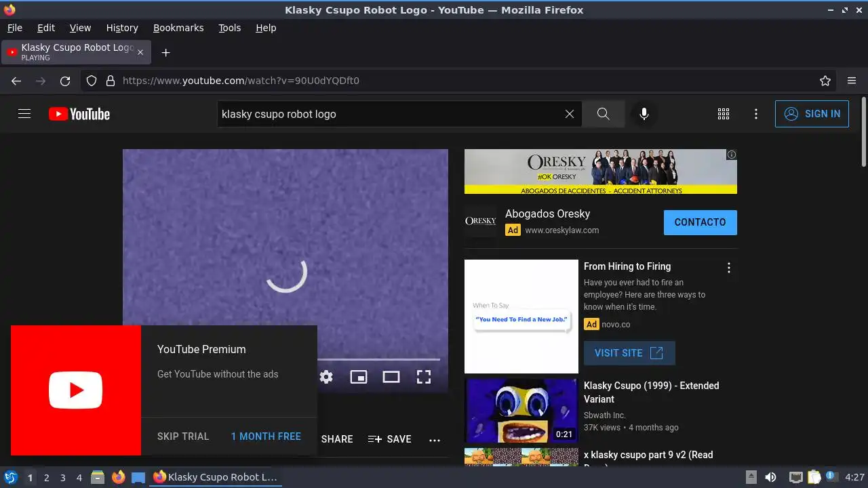
Task: Toggle theater mode on the player
Action: 391,377
